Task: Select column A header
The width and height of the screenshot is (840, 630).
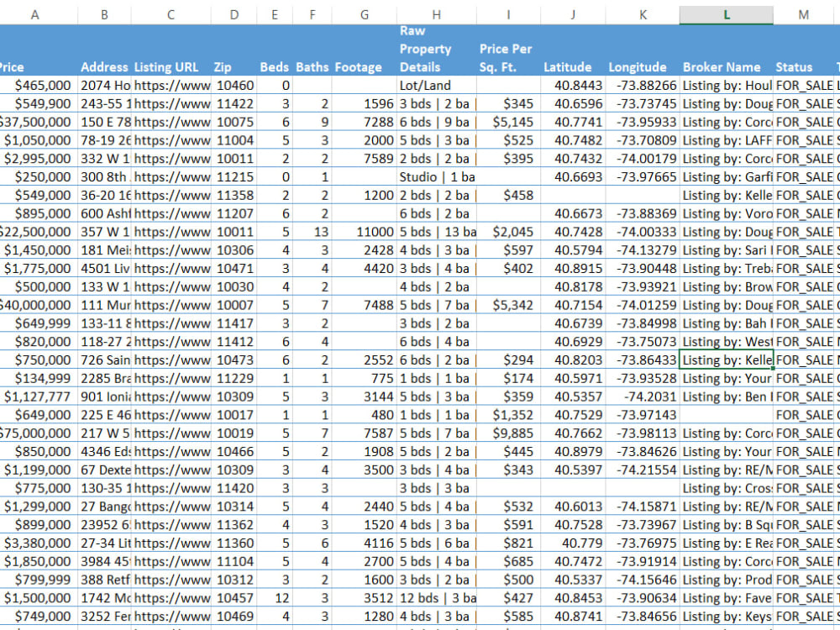Action: pyautogui.click(x=34, y=14)
